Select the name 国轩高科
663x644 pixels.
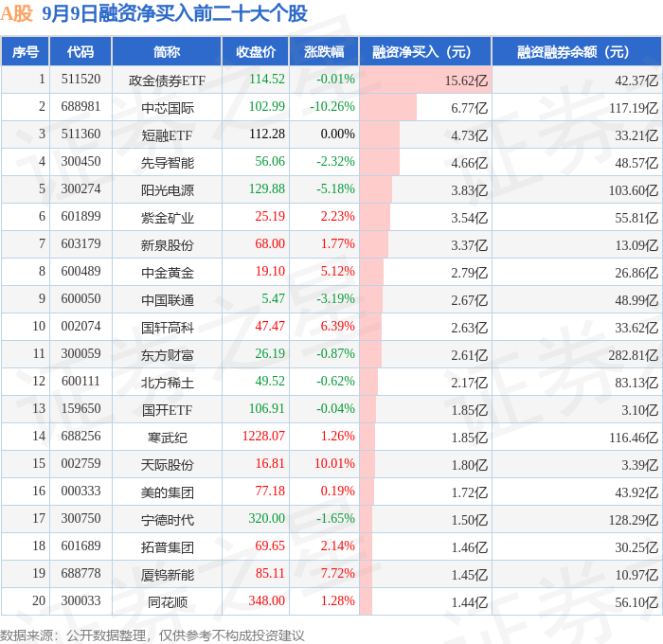(168, 328)
